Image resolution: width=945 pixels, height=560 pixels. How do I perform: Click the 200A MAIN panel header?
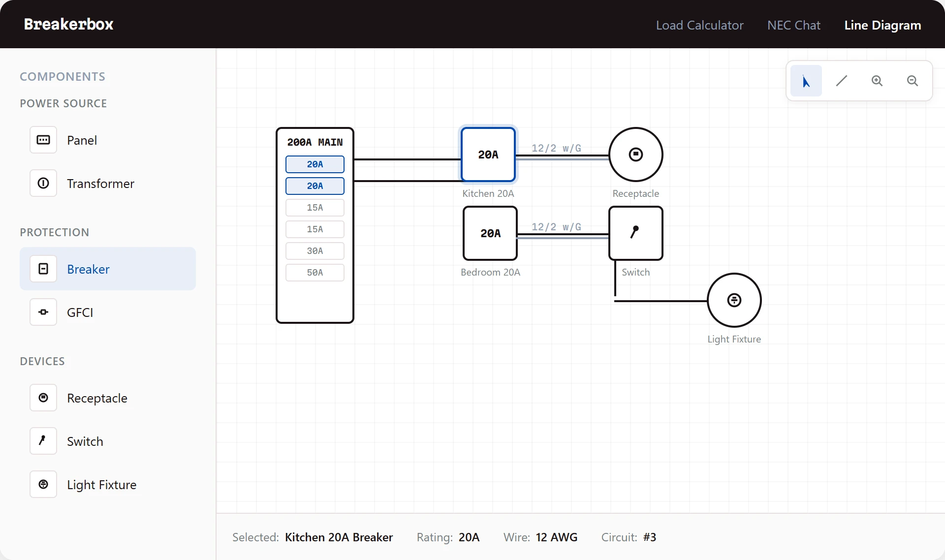click(x=315, y=142)
